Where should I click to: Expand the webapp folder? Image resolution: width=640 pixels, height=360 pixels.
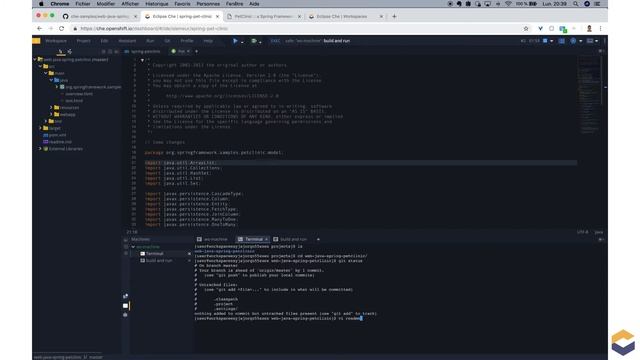pyautogui.click(x=51, y=114)
